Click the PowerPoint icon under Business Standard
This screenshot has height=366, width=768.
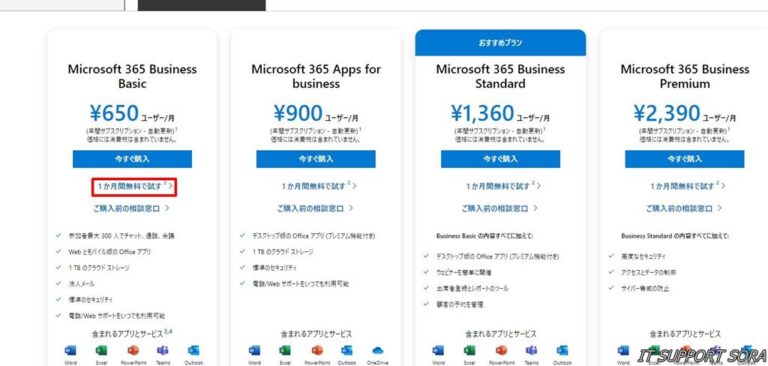501,350
